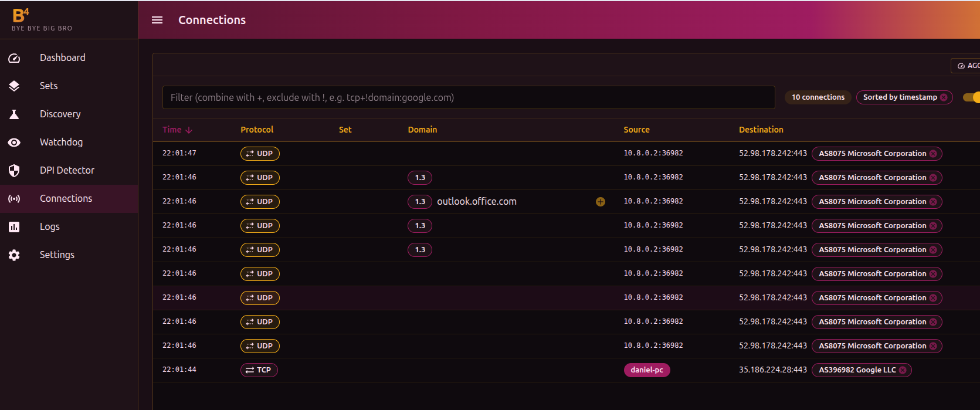Focus the connections filter input field
Image resolution: width=980 pixels, height=410 pixels.
point(468,97)
